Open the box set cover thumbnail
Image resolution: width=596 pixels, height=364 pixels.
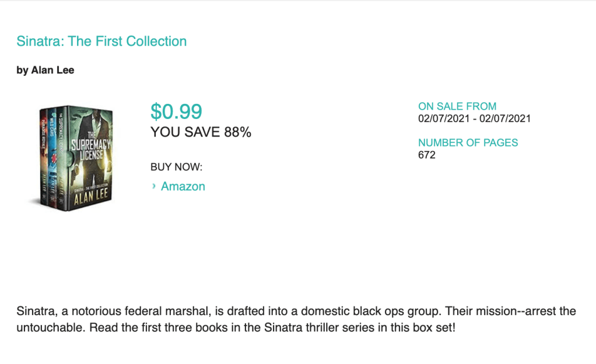(73, 157)
